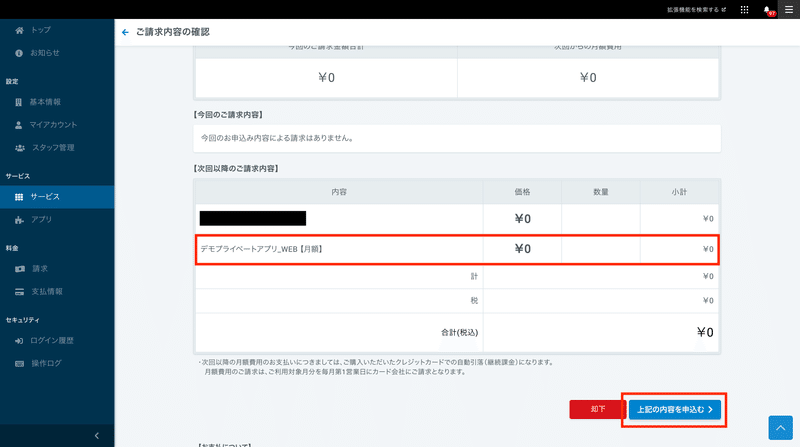The image size is (800, 447).
Task: Click the 価格 column header
Action: point(522,192)
